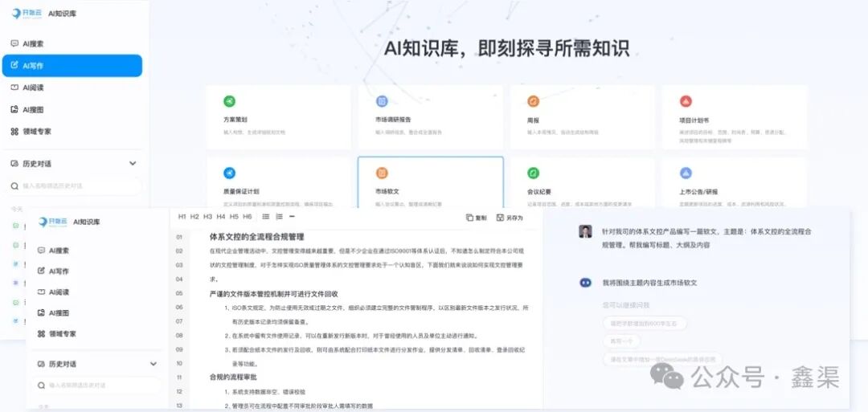Apply numbered list in editor toolbar
The image size is (868, 412).
coord(279,217)
